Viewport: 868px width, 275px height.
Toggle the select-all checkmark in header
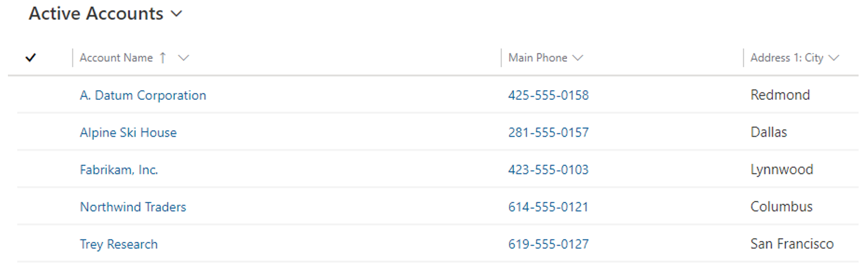click(x=31, y=58)
